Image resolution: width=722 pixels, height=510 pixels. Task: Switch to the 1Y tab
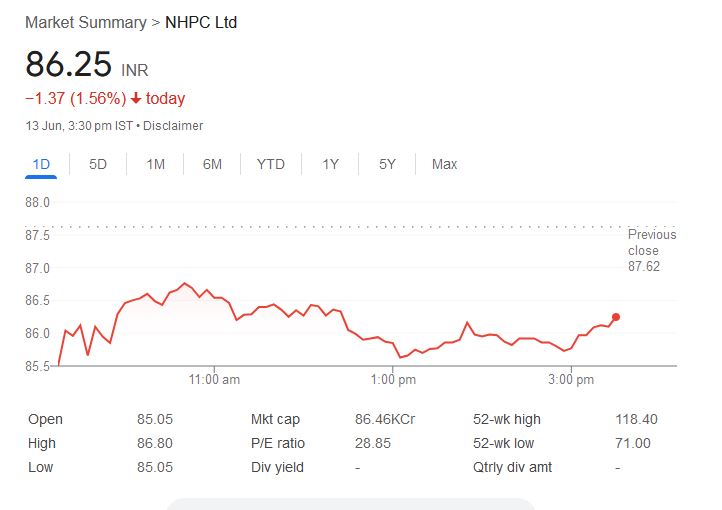(x=330, y=164)
